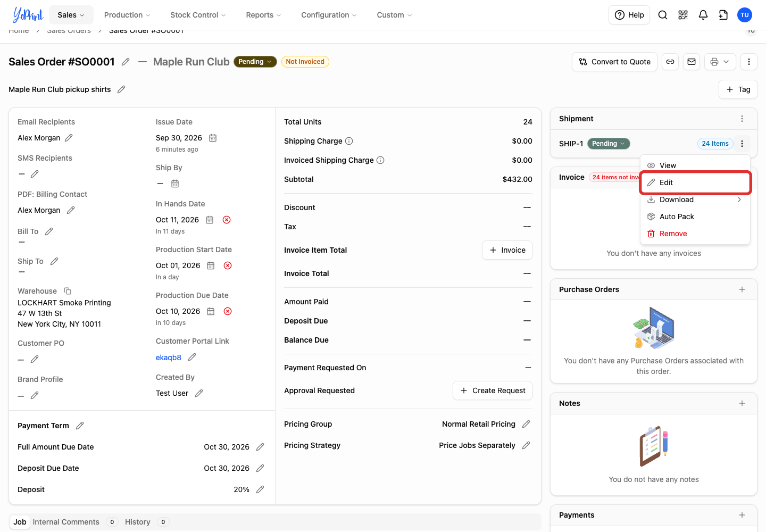Select Remove in the shipment menu

pos(695,234)
